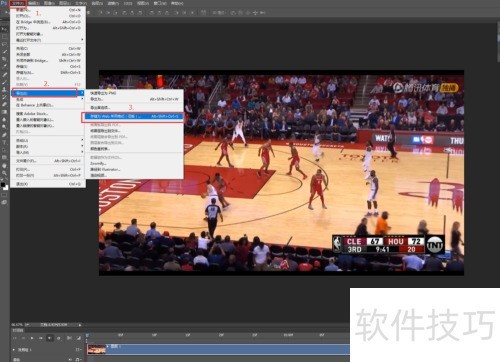Screen dimensions: 500x362
Task: Select the Brush tool
Action: click(x=4, y=82)
